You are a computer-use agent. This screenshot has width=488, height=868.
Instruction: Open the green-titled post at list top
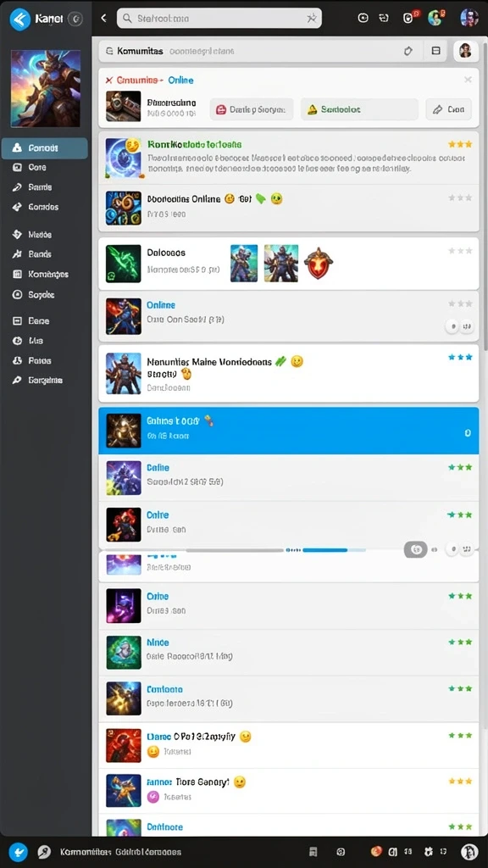289,159
